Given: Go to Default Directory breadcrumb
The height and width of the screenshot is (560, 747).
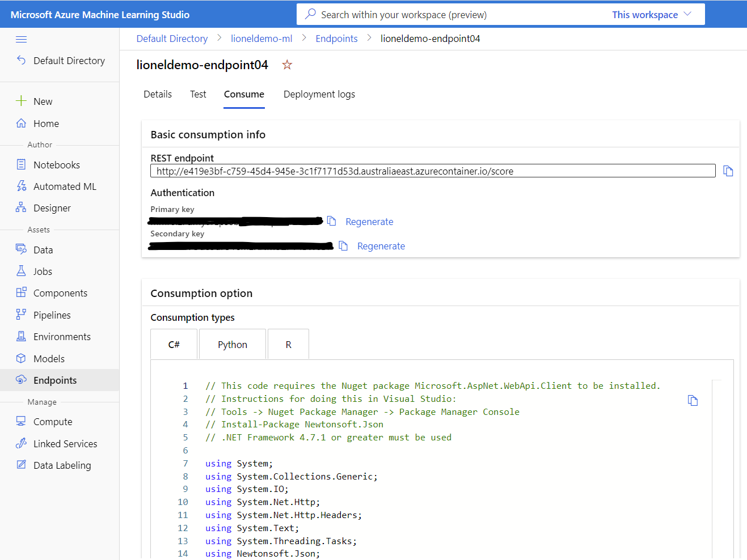Looking at the screenshot, I should tap(172, 39).
